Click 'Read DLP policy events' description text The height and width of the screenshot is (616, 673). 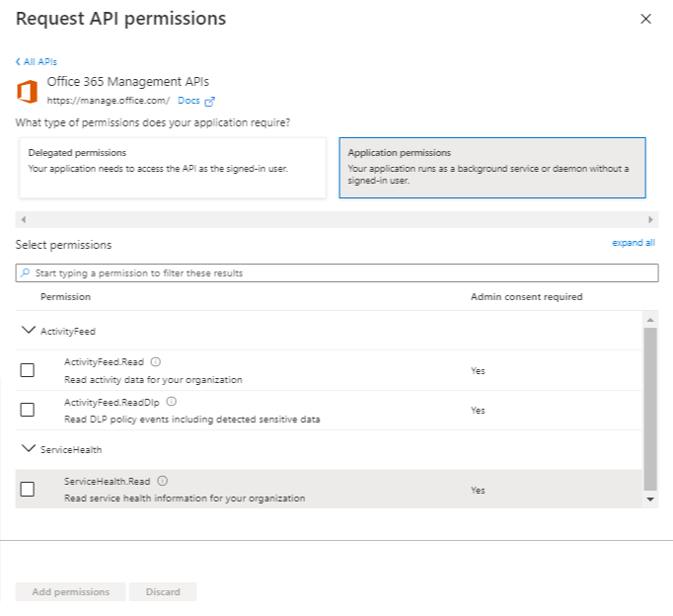192,420
